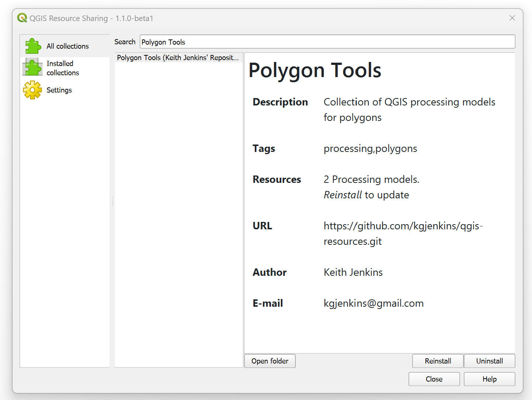This screenshot has height=400, width=532.
Task: Close the Resource Sharing dialog window
Action: coord(512,18)
